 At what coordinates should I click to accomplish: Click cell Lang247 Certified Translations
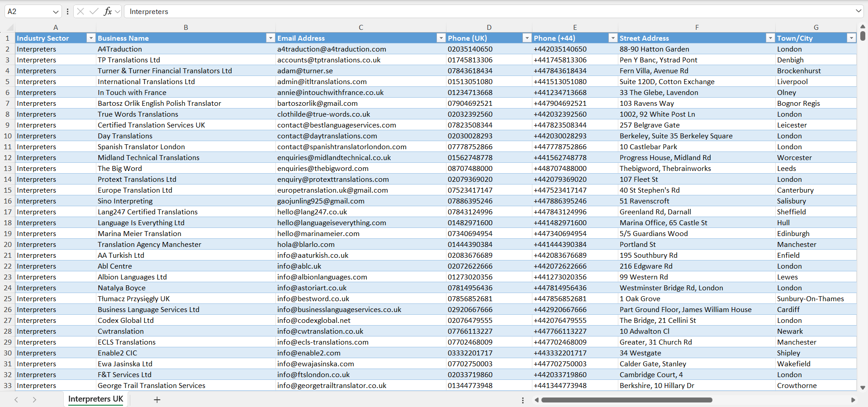pos(186,212)
